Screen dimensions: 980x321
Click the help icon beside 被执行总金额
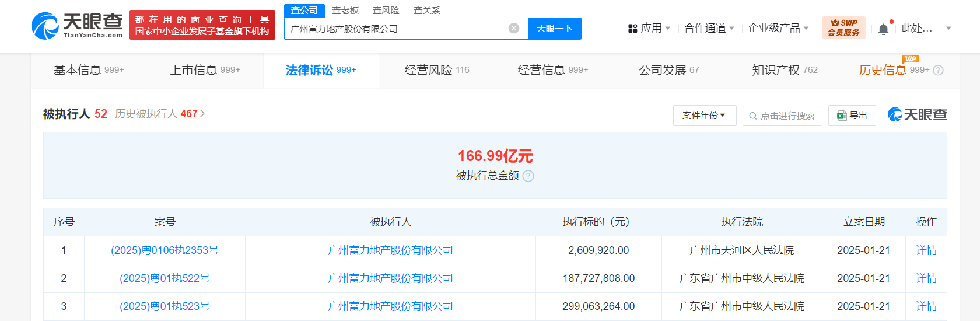(x=528, y=176)
